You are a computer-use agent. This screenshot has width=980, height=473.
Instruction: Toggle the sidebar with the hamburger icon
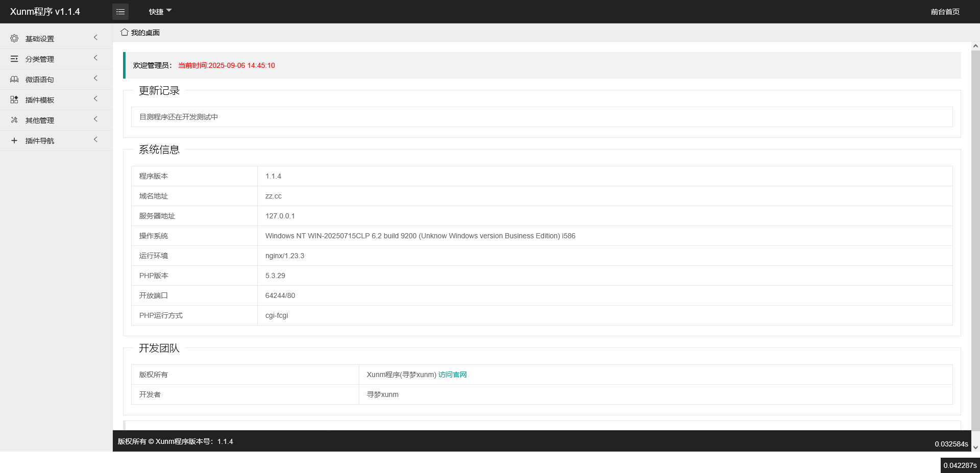click(120, 12)
